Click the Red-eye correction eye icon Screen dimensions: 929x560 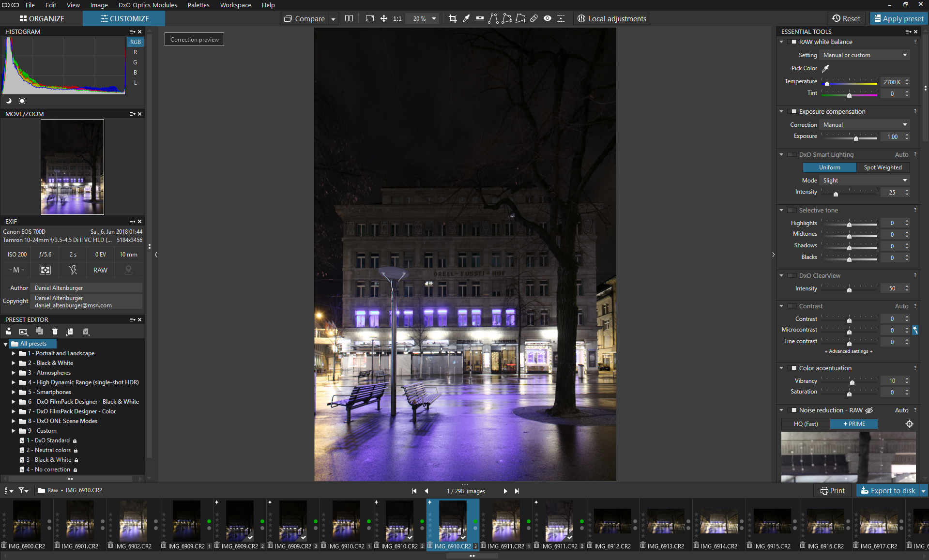pyautogui.click(x=548, y=18)
